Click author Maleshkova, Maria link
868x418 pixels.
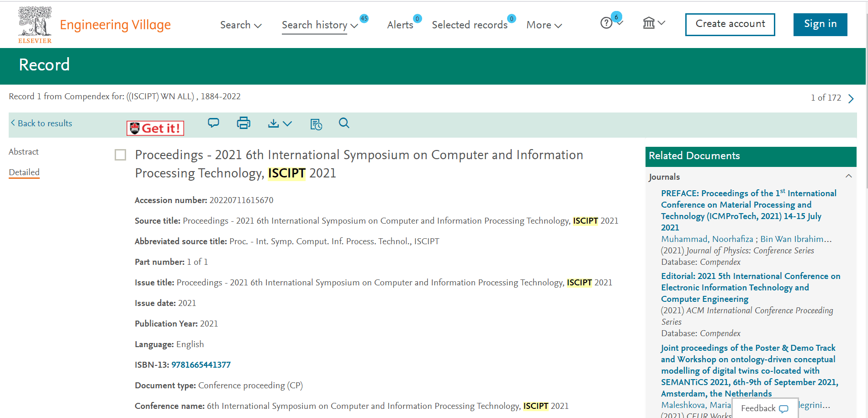pyautogui.click(x=696, y=405)
